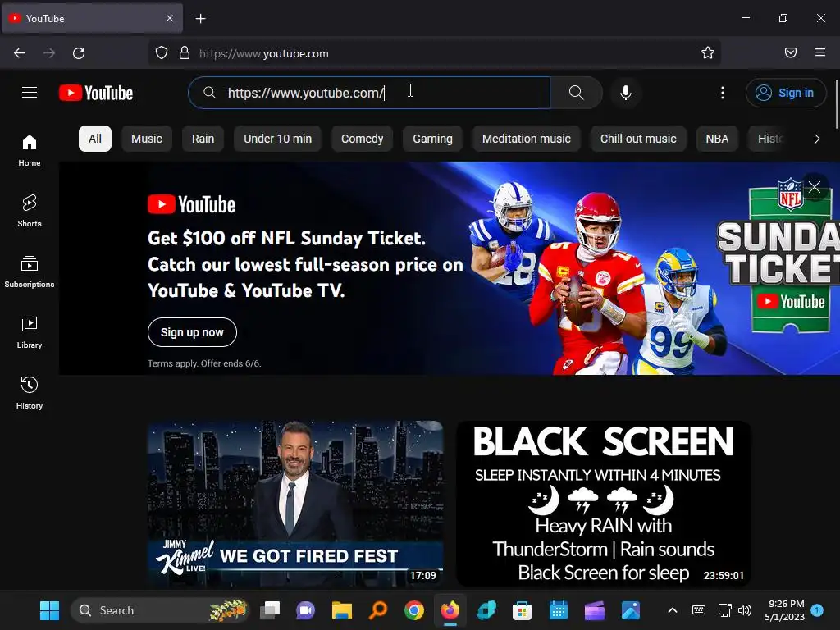Open File Explorer from taskbar

[x=342, y=610]
